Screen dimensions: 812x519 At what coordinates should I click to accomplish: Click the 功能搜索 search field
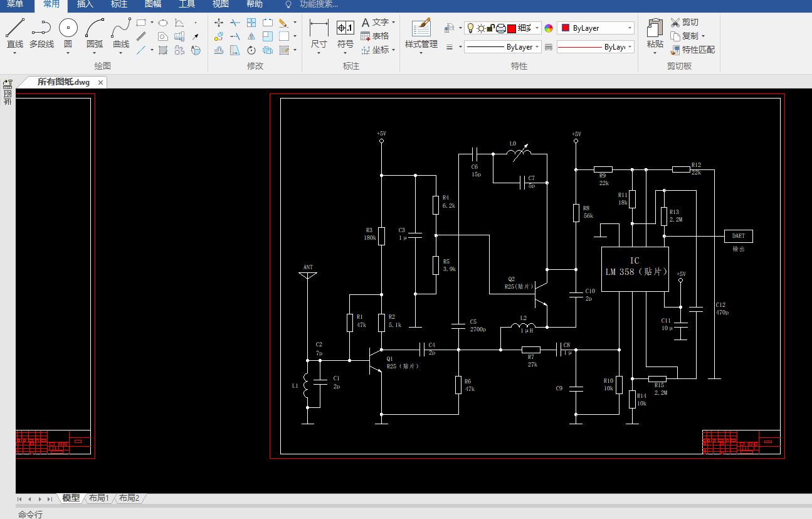coord(319,4)
